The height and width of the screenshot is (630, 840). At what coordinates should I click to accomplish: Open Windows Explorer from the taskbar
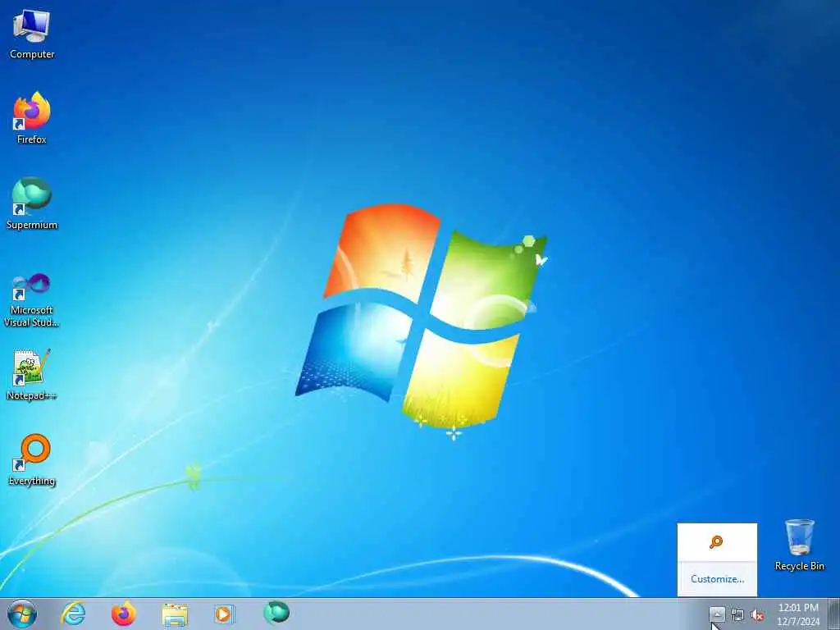click(x=175, y=614)
